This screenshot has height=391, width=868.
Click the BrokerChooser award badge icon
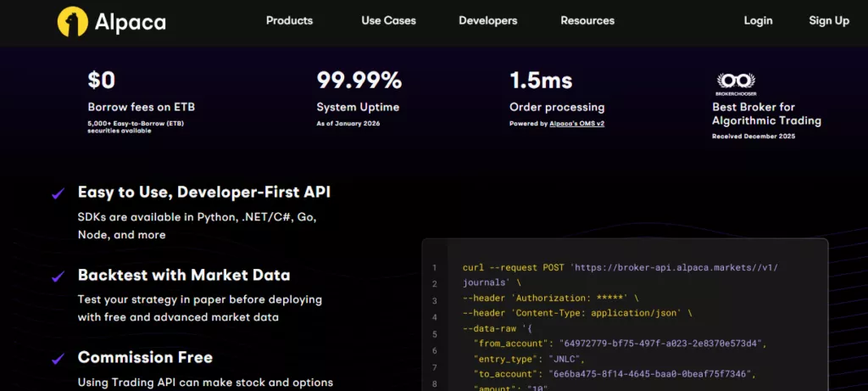736,84
